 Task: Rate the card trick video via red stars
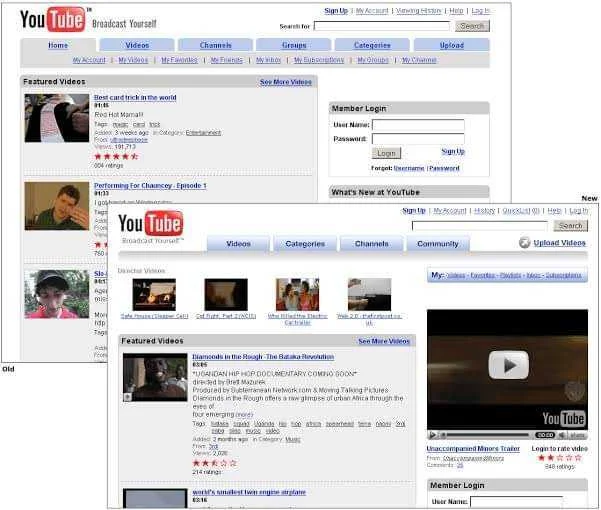pyautogui.click(x=116, y=156)
